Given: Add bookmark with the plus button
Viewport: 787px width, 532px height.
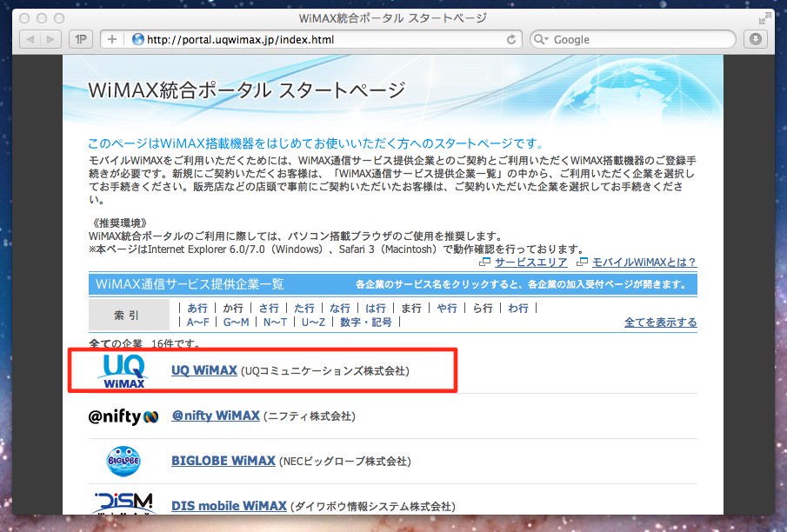Looking at the screenshot, I should (112, 39).
